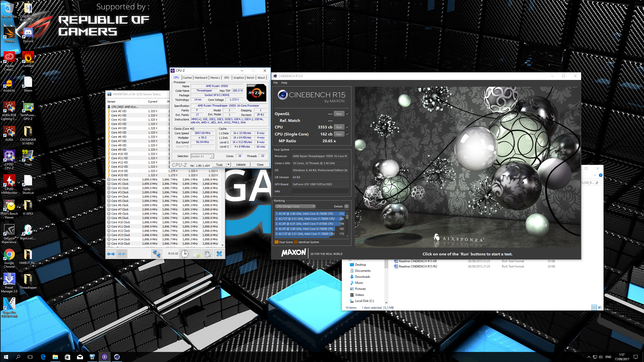Open CPU-Z Tools dropdown arrow
Image resolution: width=644 pixels, height=362 pixels.
click(x=228, y=165)
